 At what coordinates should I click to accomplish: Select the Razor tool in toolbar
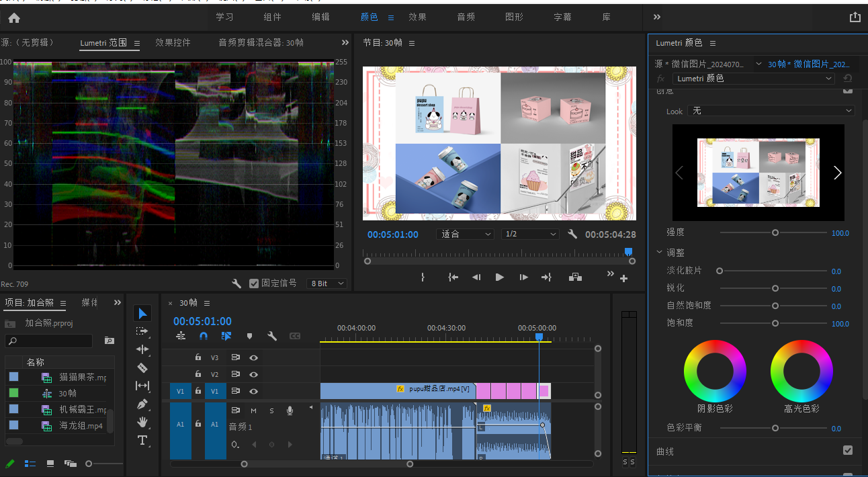[x=142, y=367]
